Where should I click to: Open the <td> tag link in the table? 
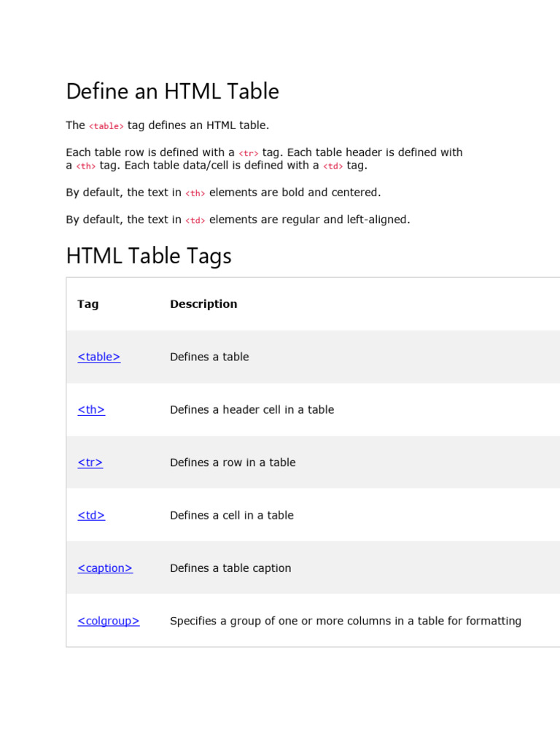click(91, 515)
